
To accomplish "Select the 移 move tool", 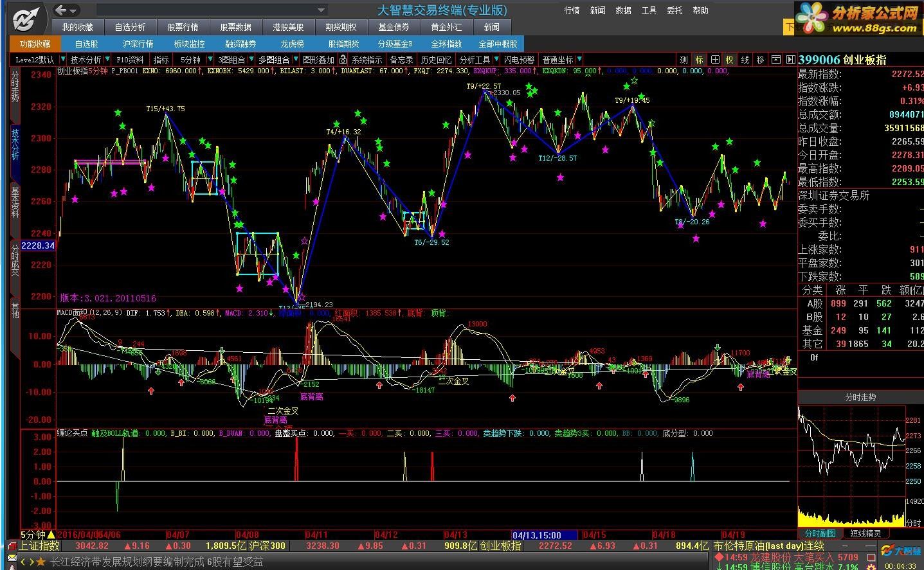I will pos(761,60).
